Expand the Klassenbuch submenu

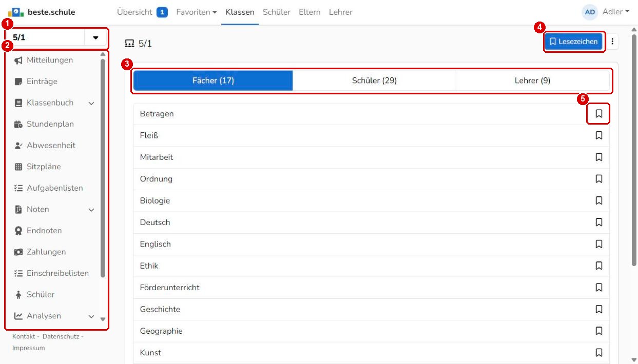click(91, 103)
